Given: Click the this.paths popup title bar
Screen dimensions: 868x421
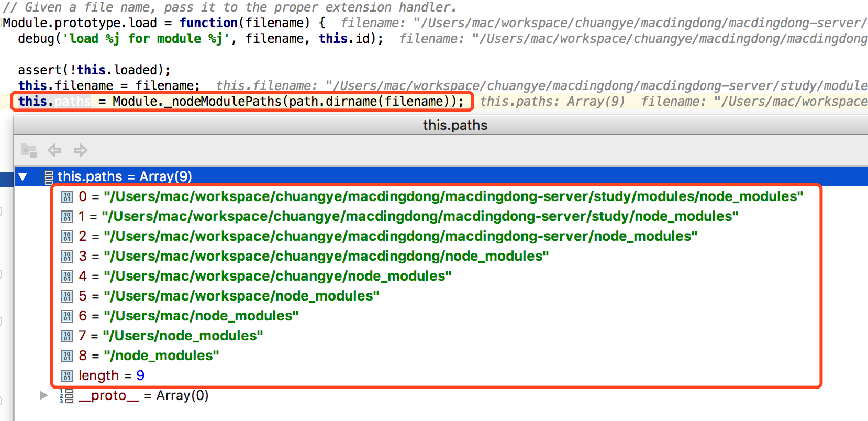Looking at the screenshot, I should coord(454,125).
